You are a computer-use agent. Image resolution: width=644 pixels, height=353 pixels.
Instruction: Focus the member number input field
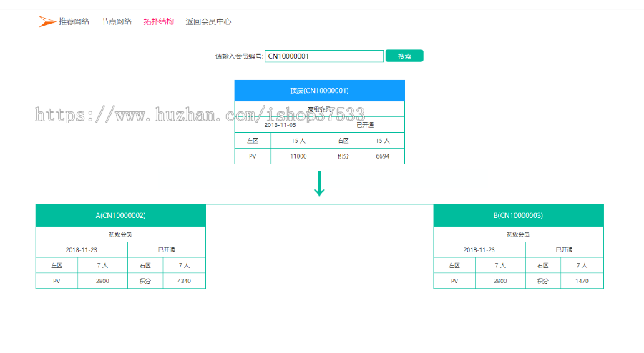coord(324,56)
